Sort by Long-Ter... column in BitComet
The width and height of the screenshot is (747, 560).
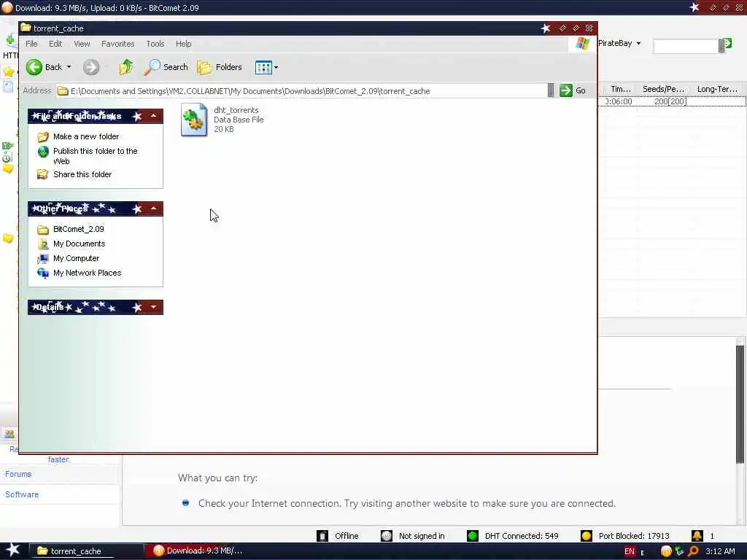pyautogui.click(x=717, y=89)
